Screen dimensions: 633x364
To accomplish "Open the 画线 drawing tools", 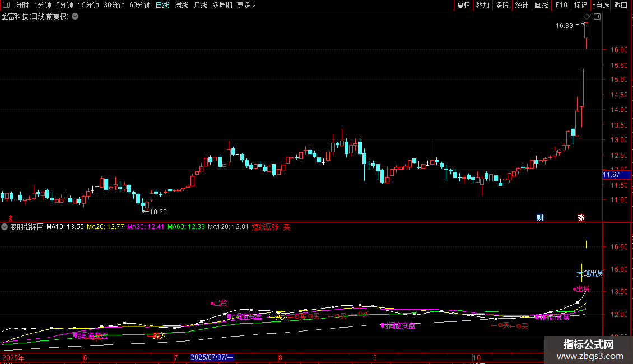I will 541,5.
